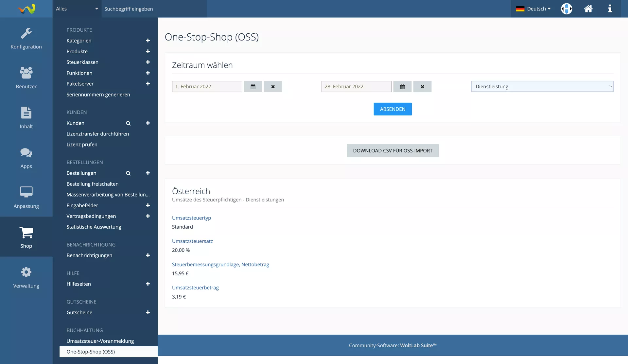Select Statistische Auswertung menu entry
The width and height of the screenshot is (628, 364).
click(94, 227)
